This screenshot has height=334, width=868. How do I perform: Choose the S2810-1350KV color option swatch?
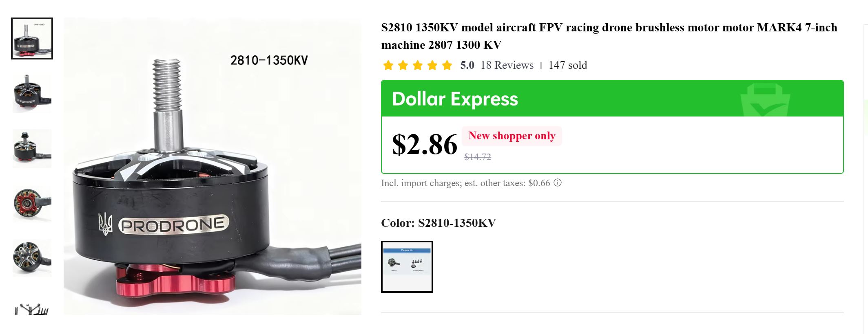pos(407,267)
